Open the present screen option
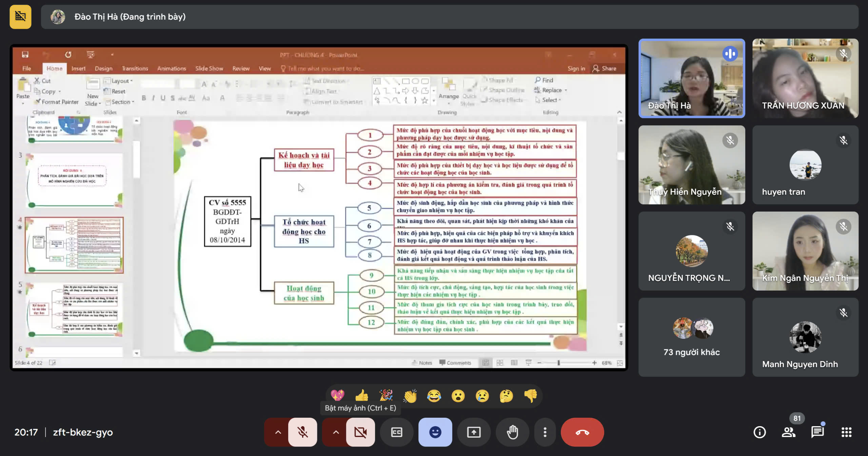Screen dimensions: 868x456 pyautogui.click(x=473, y=432)
